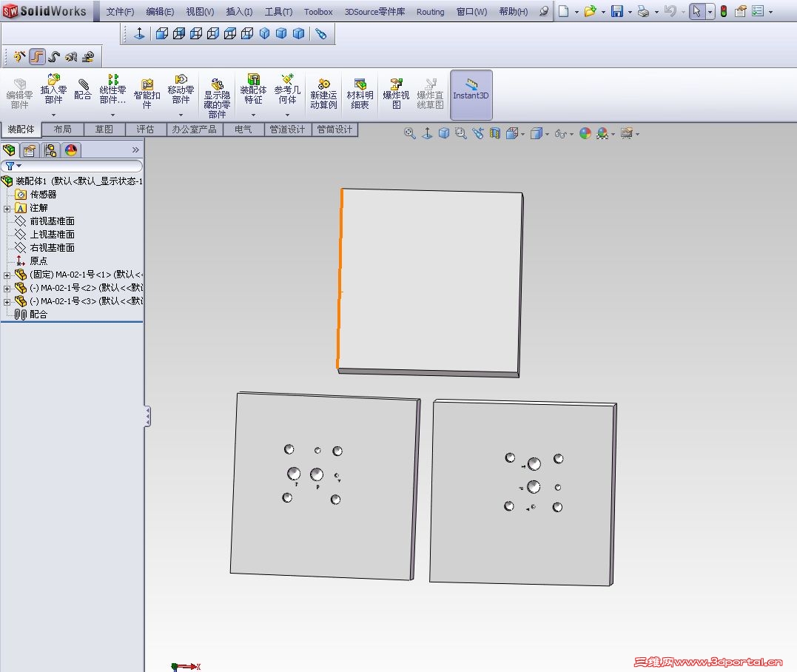Click New Motion Study tool

point(324,94)
